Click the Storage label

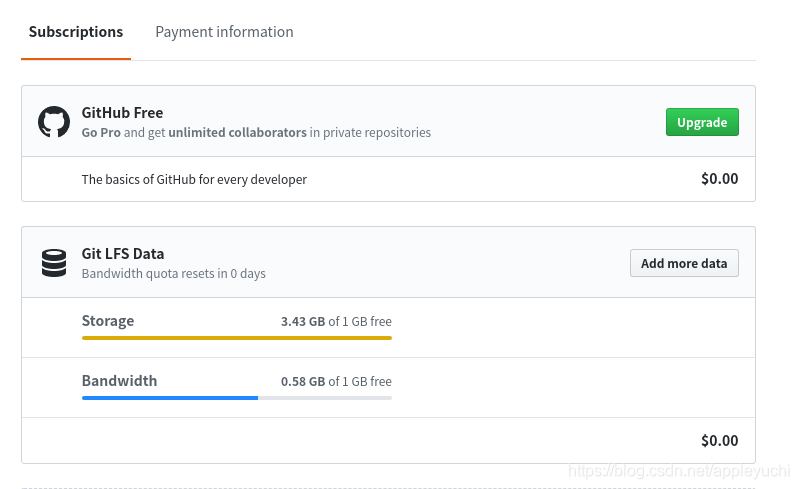[x=108, y=321]
